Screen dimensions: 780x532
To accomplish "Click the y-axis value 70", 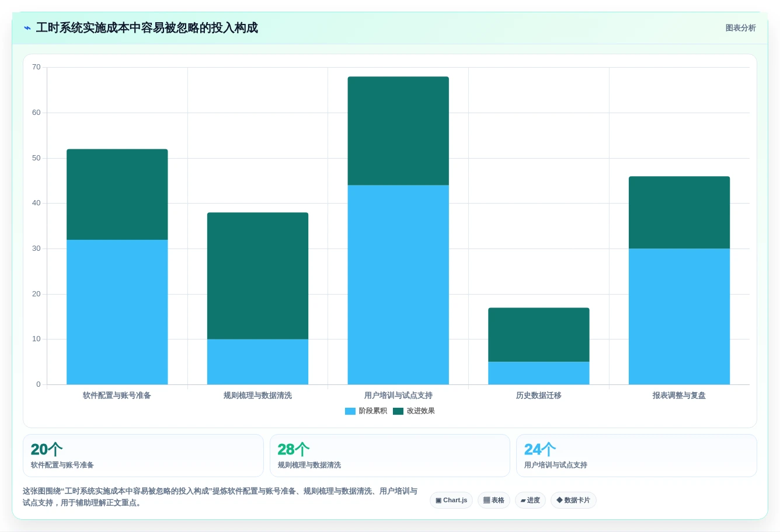I will pyautogui.click(x=36, y=67).
